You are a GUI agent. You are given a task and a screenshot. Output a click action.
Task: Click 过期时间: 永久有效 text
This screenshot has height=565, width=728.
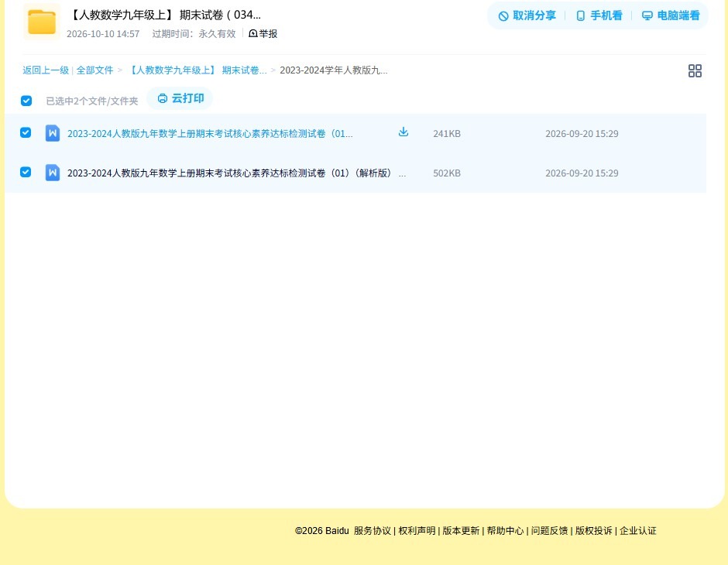pos(194,34)
